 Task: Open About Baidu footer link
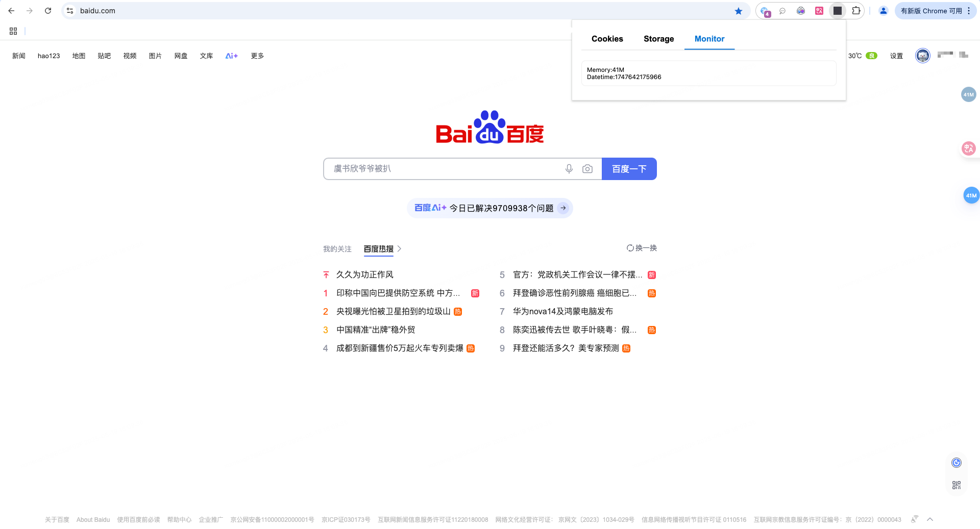tap(93, 520)
